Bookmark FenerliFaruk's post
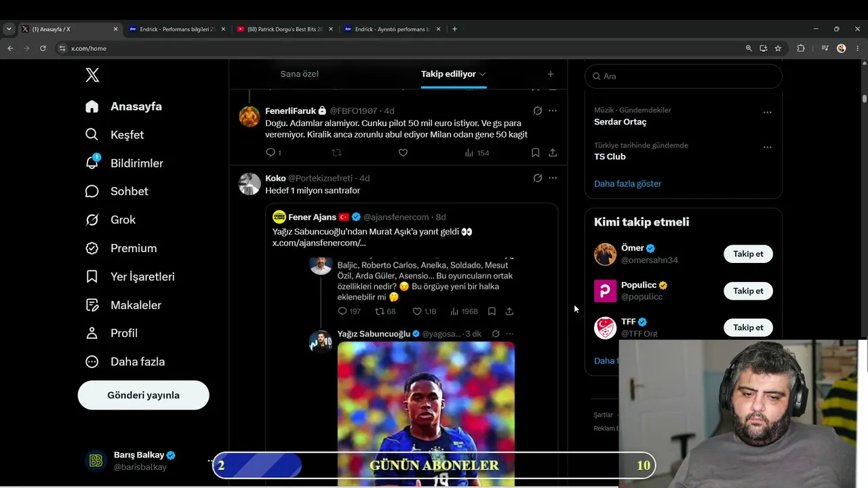Screen dimensions: 868x488 pyautogui.click(x=536, y=152)
